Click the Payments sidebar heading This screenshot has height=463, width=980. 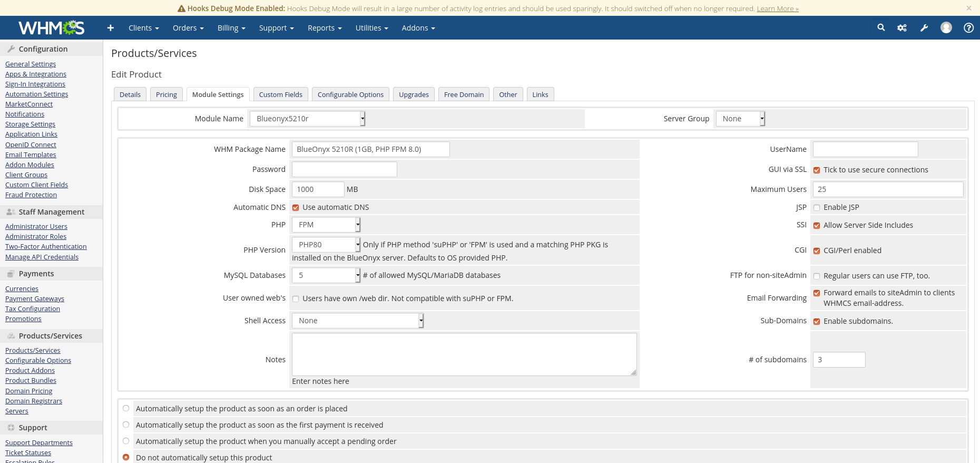(51, 274)
